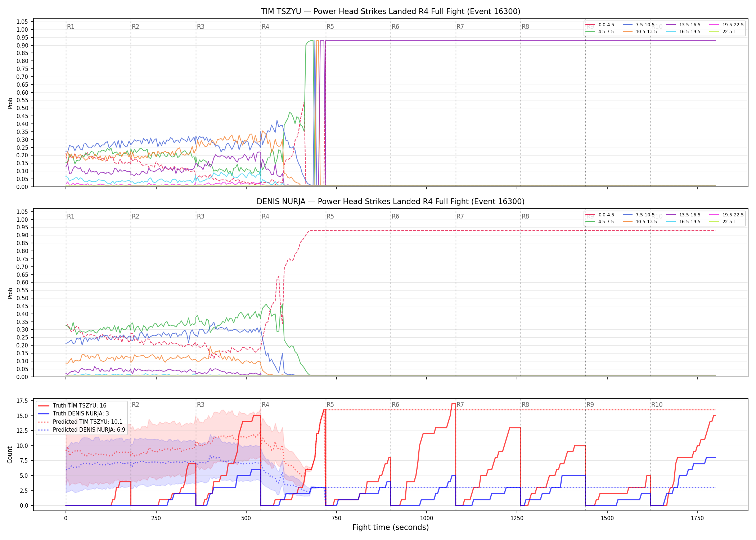Select the 4.5-7.5 legend entry in TIM TSZYU chart
The width and height of the screenshot is (756, 540).
tap(600, 32)
